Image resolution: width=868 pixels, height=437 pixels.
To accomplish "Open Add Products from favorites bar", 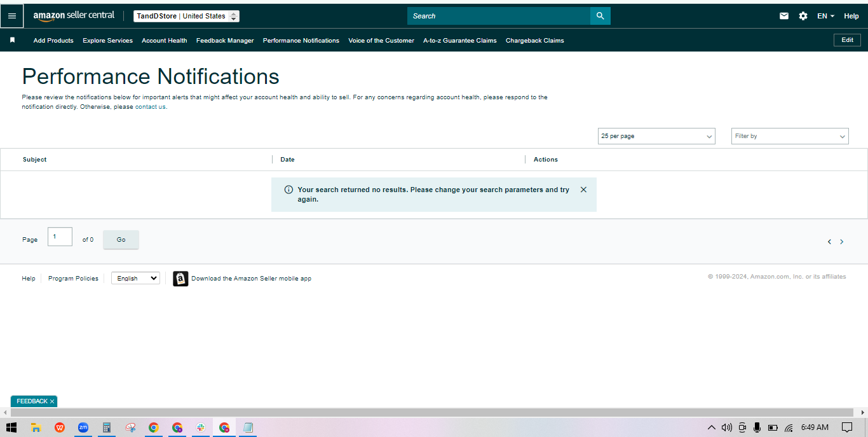I will click(53, 40).
